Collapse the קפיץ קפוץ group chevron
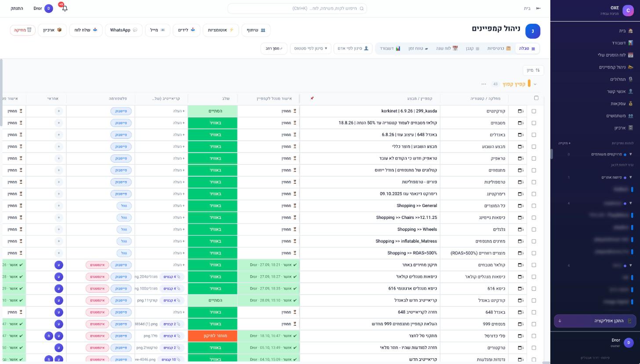 (535, 84)
